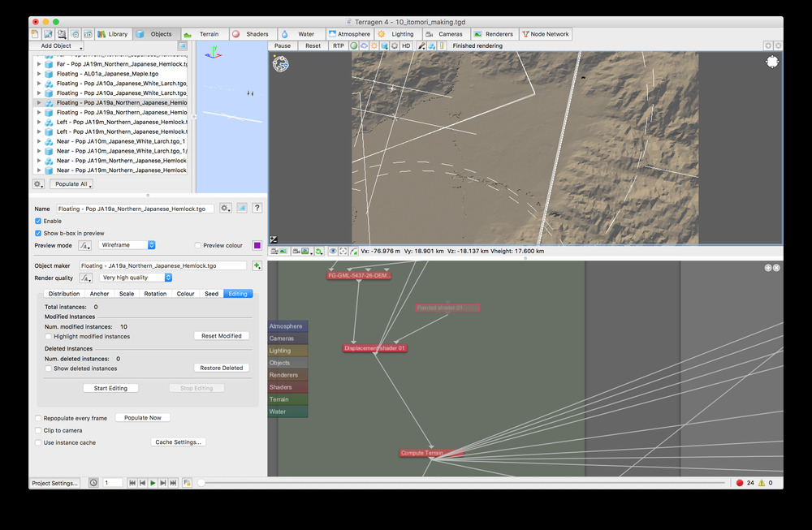
Task: Open the render view (R) icon
Action: pos(75,34)
